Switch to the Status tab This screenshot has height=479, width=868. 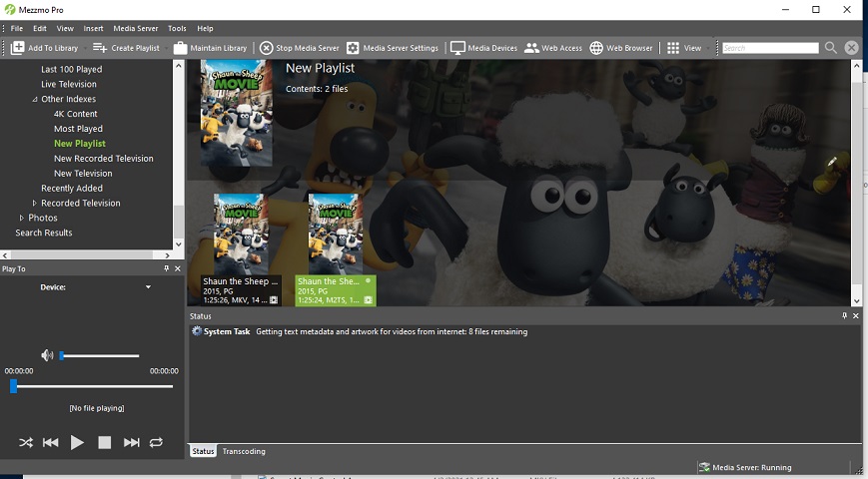point(203,451)
